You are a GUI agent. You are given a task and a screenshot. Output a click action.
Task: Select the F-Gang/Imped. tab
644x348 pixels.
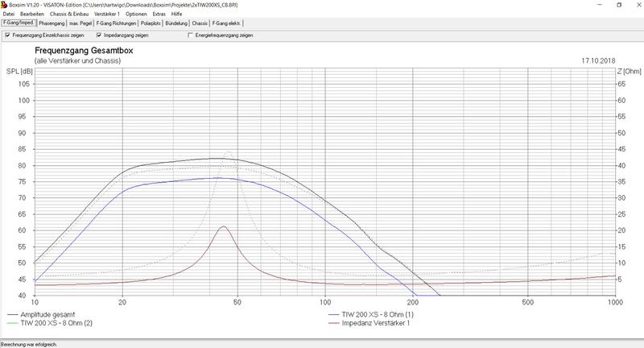[x=19, y=23]
